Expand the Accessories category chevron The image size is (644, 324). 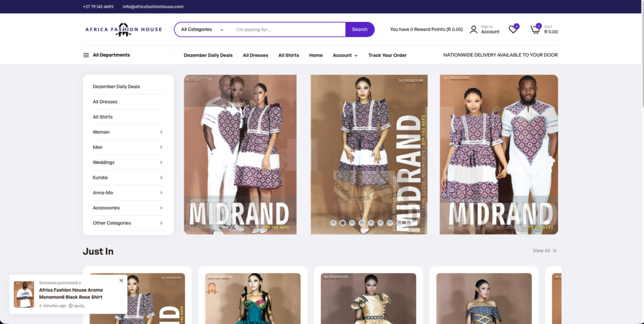coord(161,208)
